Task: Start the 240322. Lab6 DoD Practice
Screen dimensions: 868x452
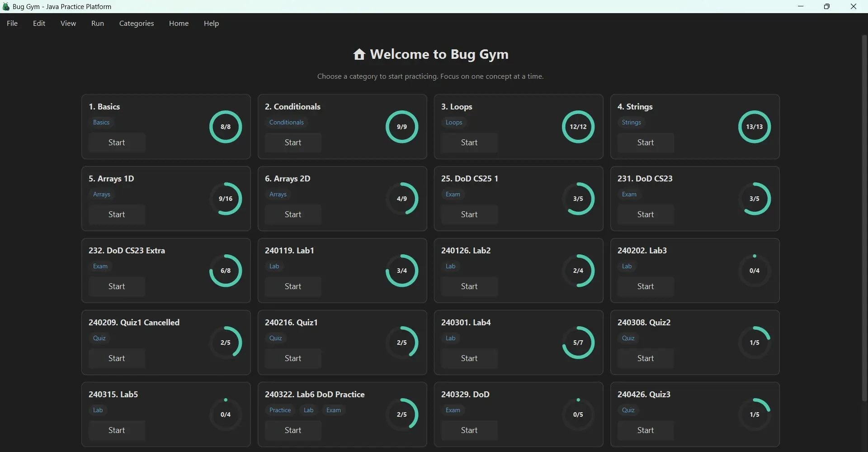Action: pos(293,430)
